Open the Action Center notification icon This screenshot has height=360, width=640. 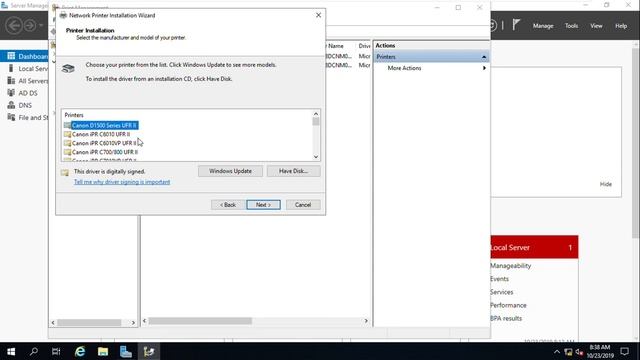coord(624,351)
